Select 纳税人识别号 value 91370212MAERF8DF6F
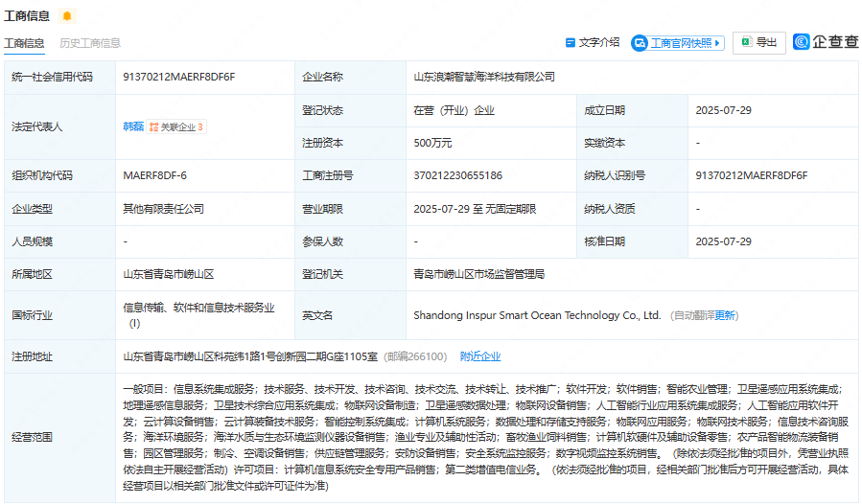Image resolution: width=862 pixels, height=504 pixels. click(x=752, y=176)
